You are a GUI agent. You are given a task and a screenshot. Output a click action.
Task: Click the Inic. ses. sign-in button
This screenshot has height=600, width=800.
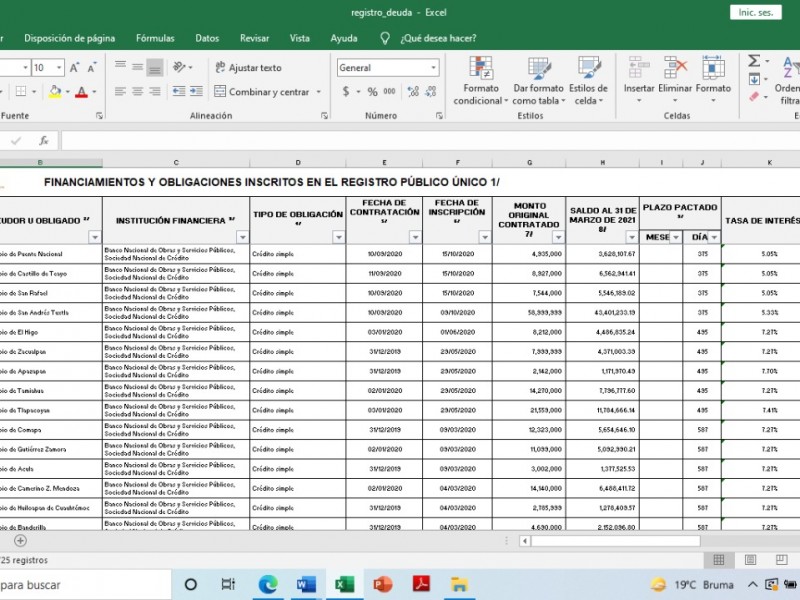tap(756, 12)
